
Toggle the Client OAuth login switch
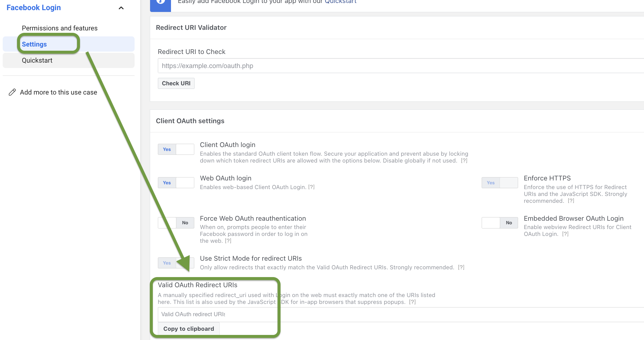click(176, 149)
